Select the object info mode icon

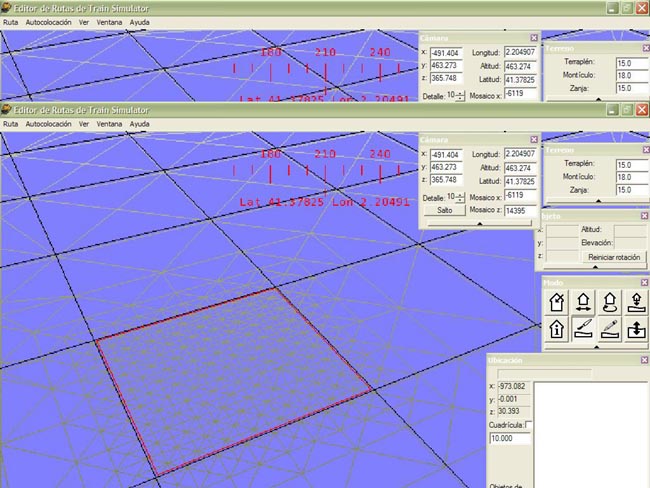tap(558, 328)
